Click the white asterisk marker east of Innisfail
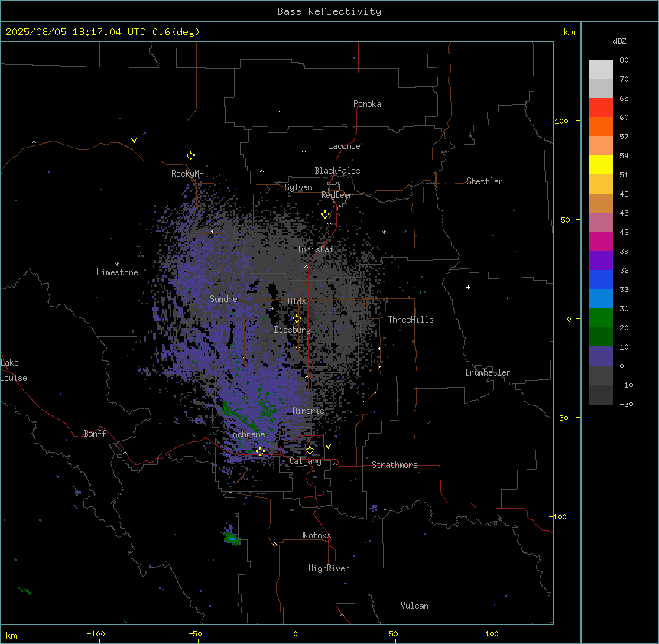 (384, 232)
